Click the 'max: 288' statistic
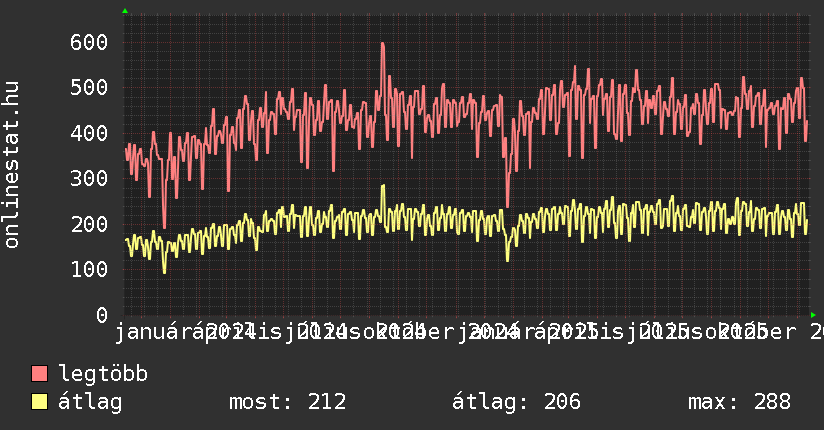Screen dimensions: 824x430 [739, 403]
